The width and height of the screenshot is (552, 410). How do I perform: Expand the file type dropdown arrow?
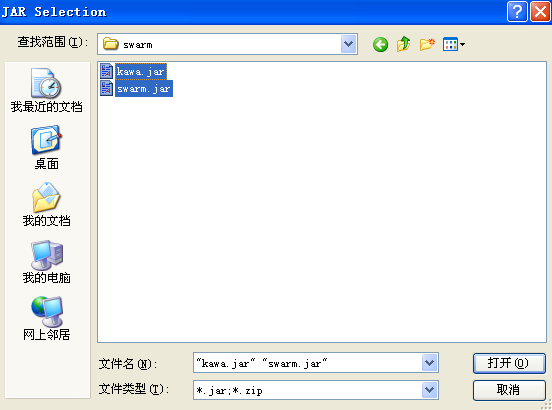coord(429,390)
